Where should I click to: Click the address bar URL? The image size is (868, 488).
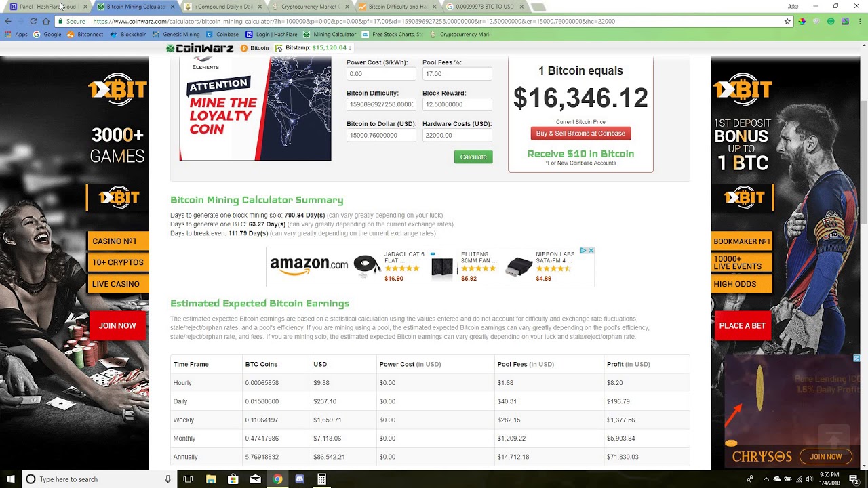pos(354,21)
